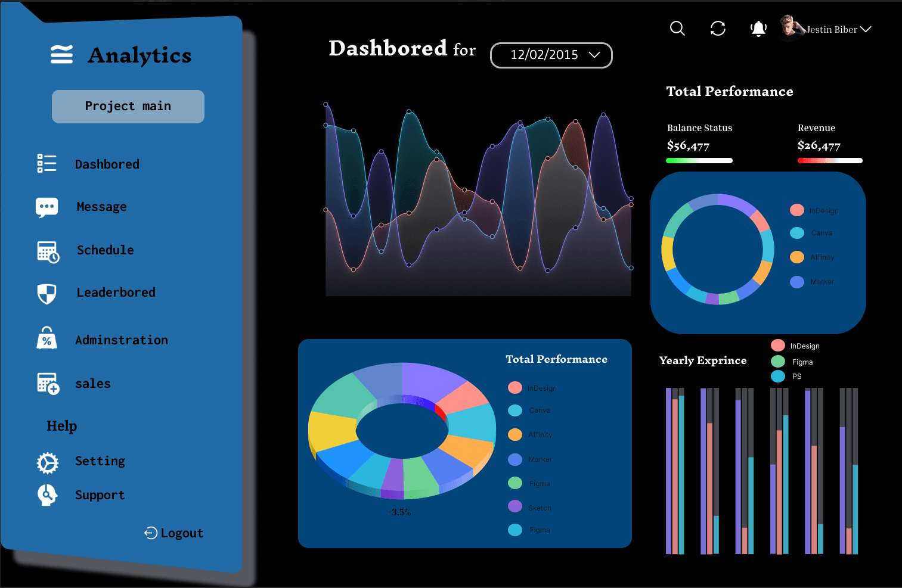Click the Analytics sidebar title

coord(140,55)
